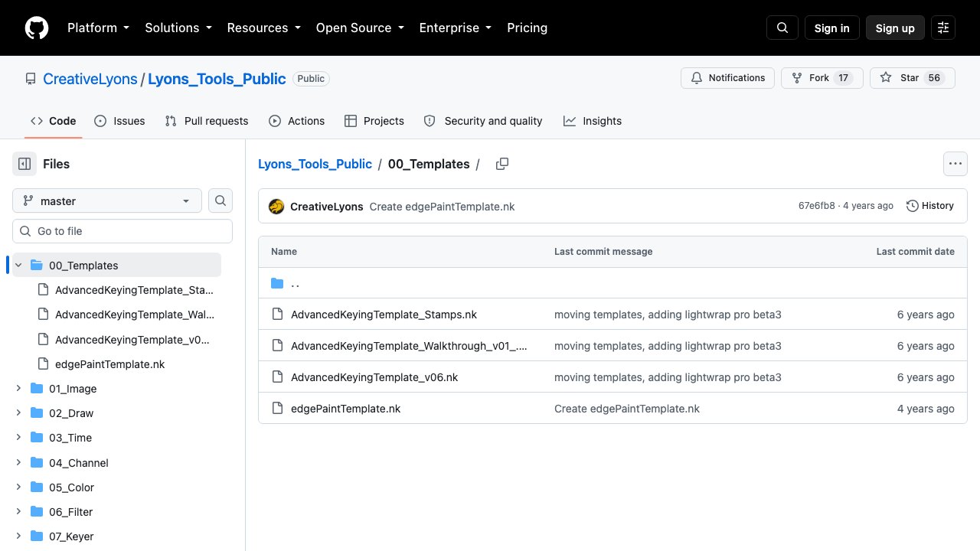
Task: Select edgePaintTemplate.nk in the file tree
Action: [109, 364]
